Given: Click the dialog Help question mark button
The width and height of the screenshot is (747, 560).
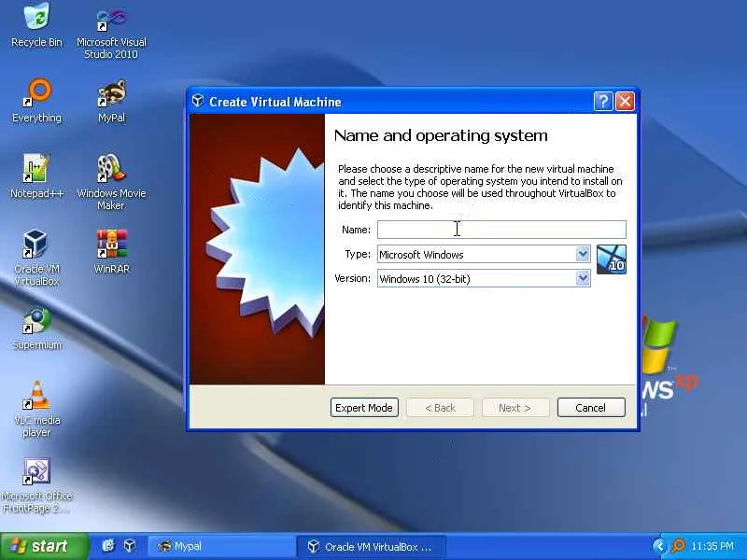Looking at the screenshot, I should click(603, 102).
